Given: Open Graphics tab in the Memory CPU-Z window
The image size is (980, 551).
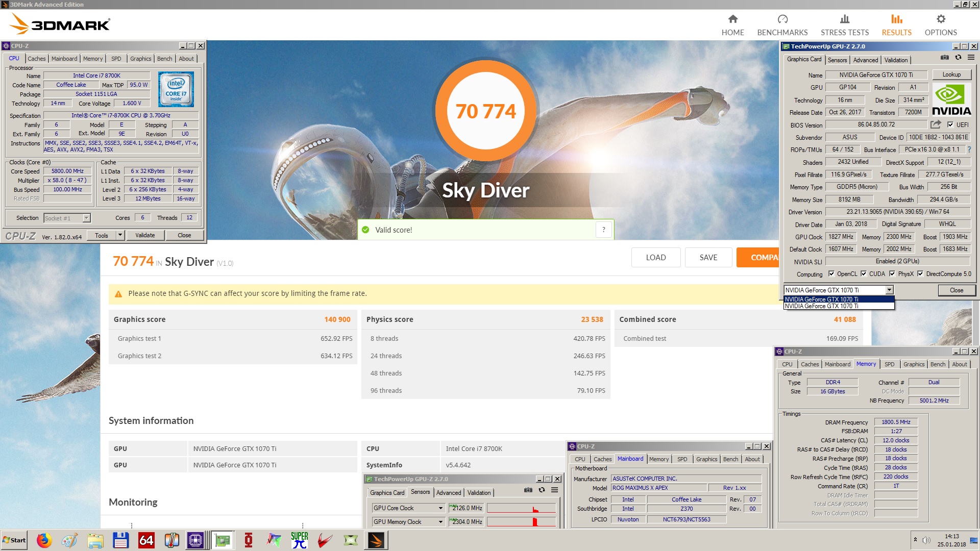Looking at the screenshot, I should (x=914, y=364).
